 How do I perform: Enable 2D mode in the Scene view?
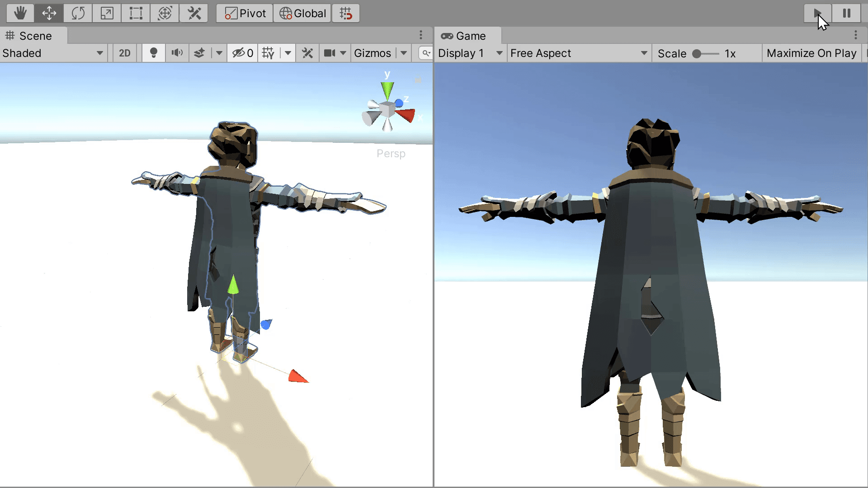click(124, 53)
